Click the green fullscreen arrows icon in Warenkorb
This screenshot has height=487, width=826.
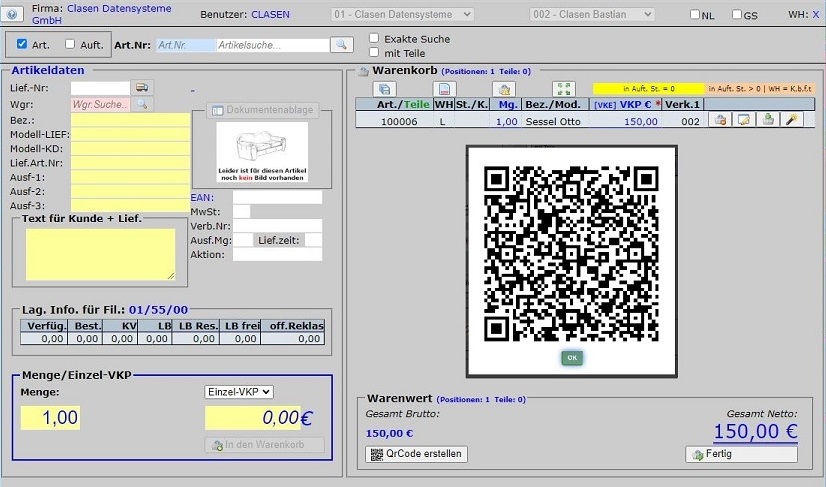(x=564, y=89)
